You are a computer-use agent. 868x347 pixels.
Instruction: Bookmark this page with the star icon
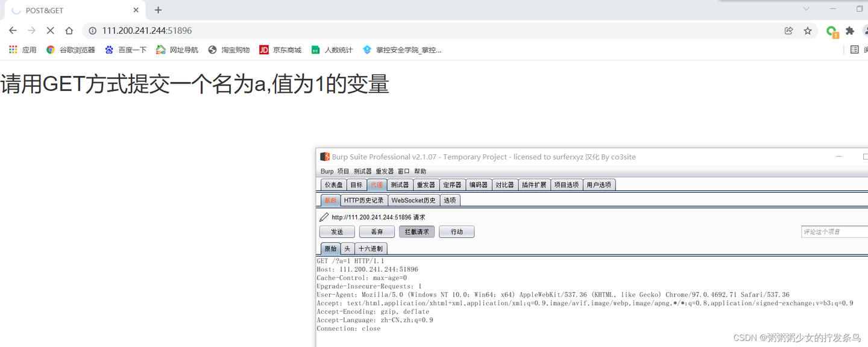(808, 30)
